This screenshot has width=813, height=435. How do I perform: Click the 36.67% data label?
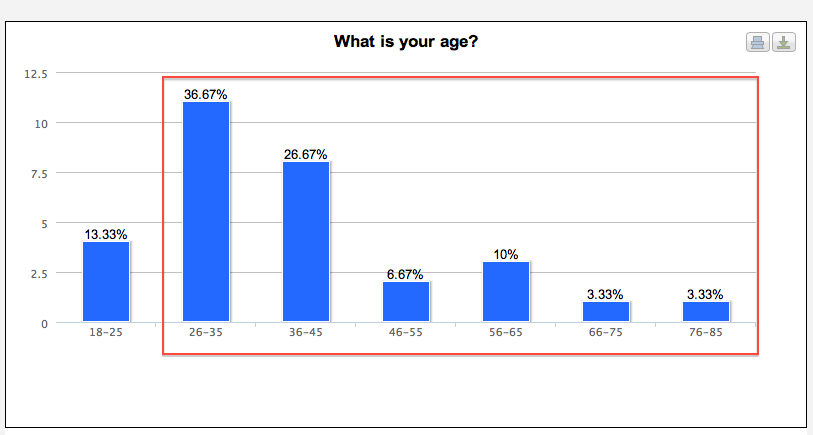[205, 94]
